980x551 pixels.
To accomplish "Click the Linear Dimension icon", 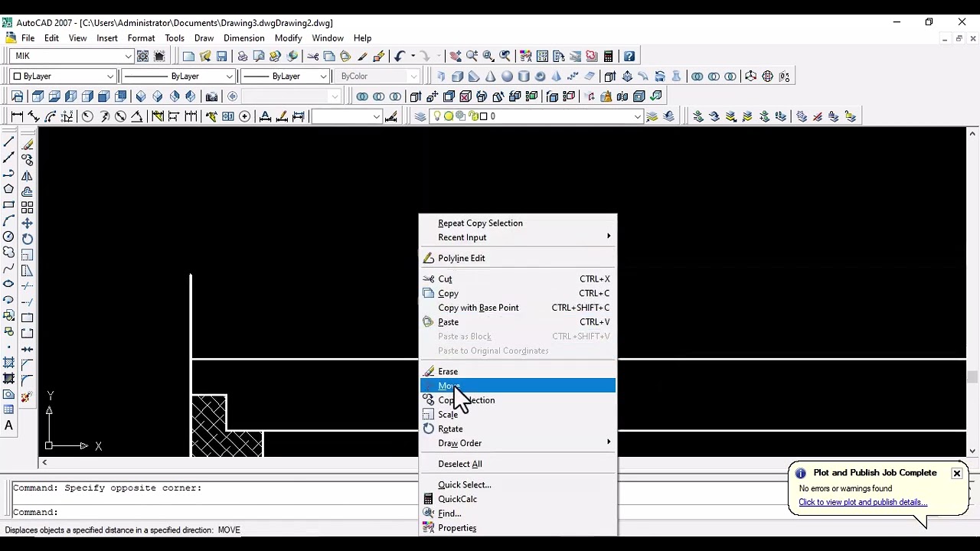I will [x=17, y=116].
